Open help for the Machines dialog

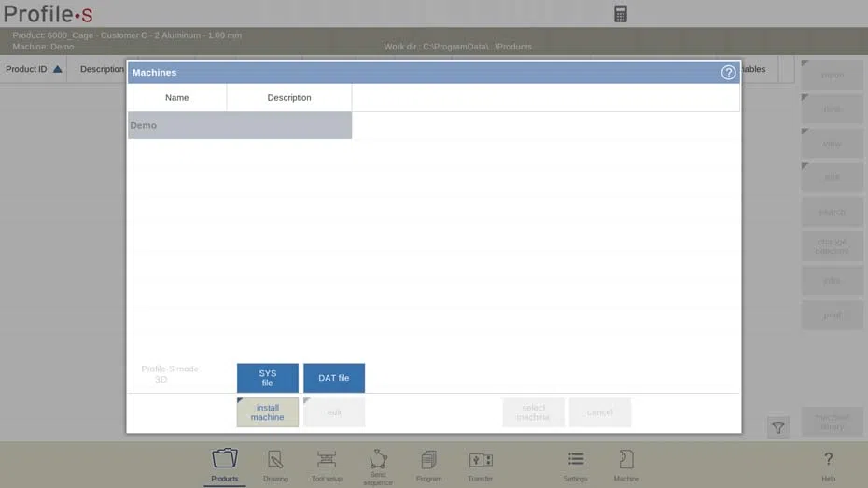point(728,73)
